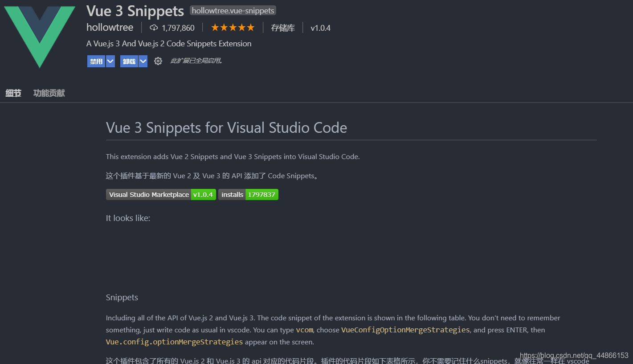Click the v1.0.4 version text in header
The height and width of the screenshot is (364, 633).
321,28
